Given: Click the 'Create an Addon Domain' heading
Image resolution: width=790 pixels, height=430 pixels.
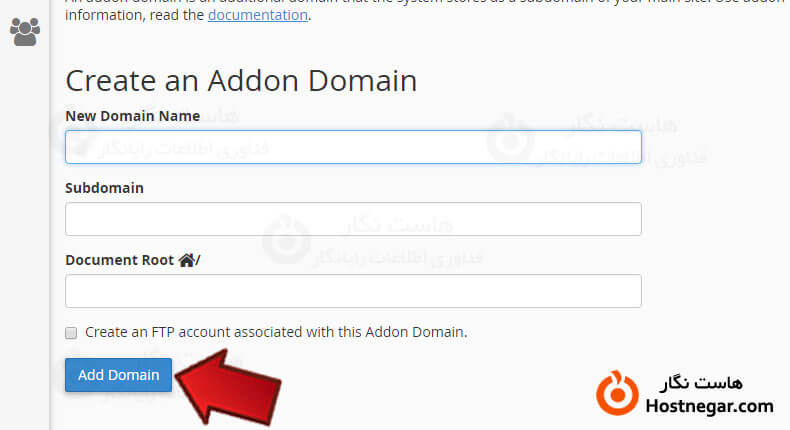Looking at the screenshot, I should click(241, 81).
